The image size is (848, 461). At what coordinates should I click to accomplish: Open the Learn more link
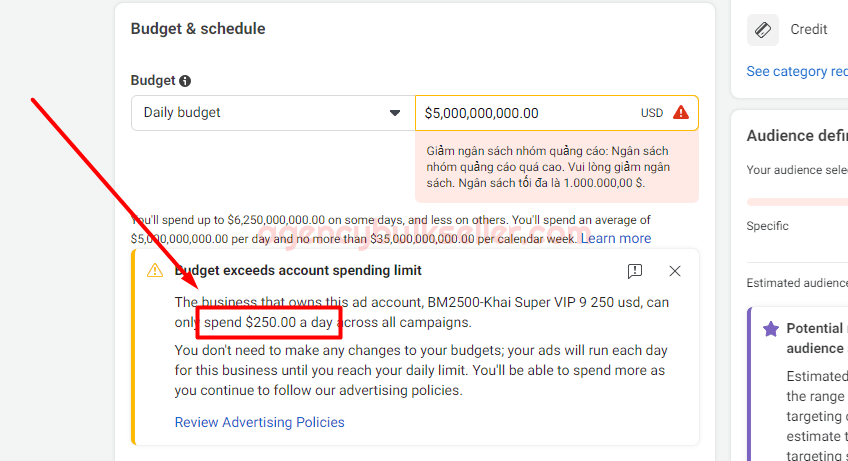point(616,238)
